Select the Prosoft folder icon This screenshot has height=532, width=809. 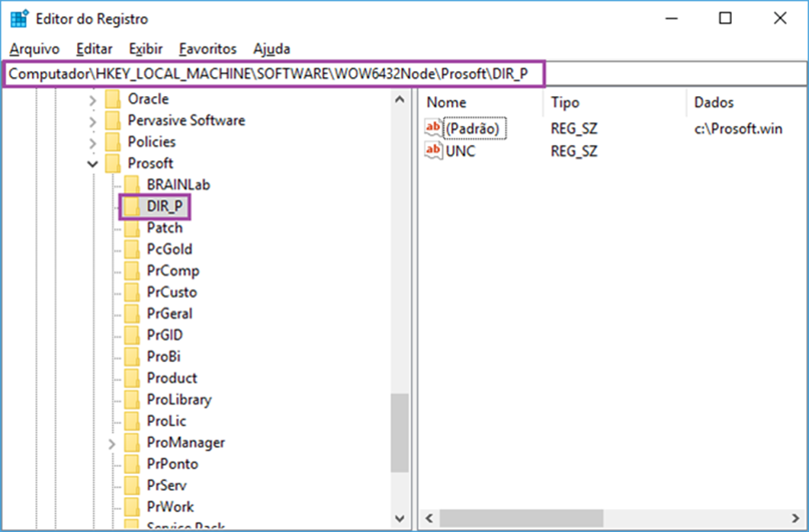point(113,163)
